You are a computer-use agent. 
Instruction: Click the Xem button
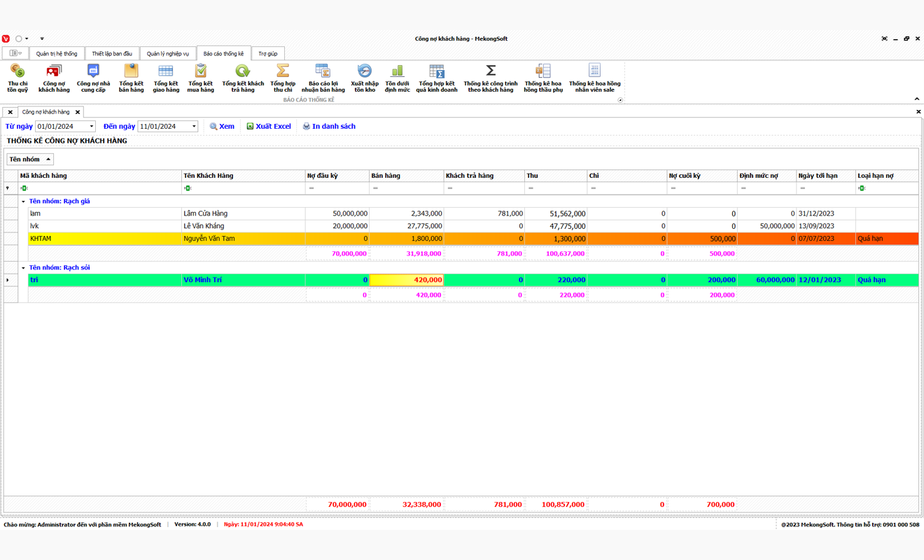(x=222, y=127)
